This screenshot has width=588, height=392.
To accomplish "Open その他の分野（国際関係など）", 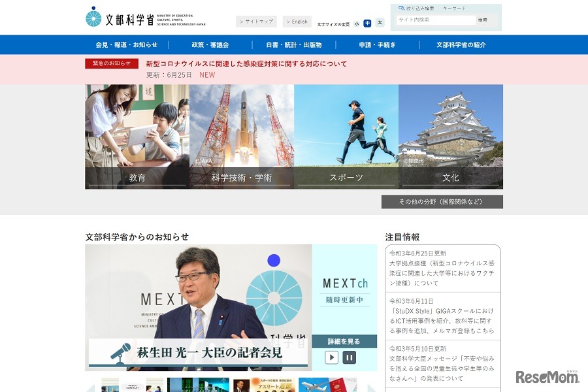I will tap(442, 202).
